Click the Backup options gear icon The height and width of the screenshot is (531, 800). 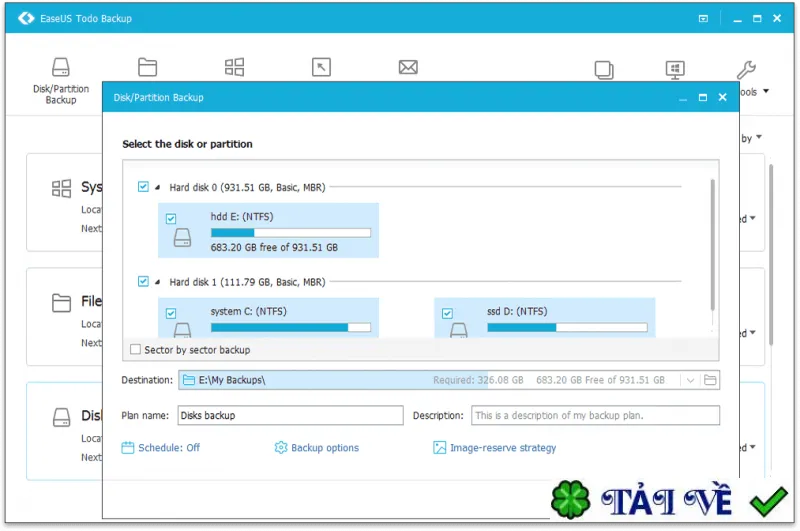pos(281,448)
